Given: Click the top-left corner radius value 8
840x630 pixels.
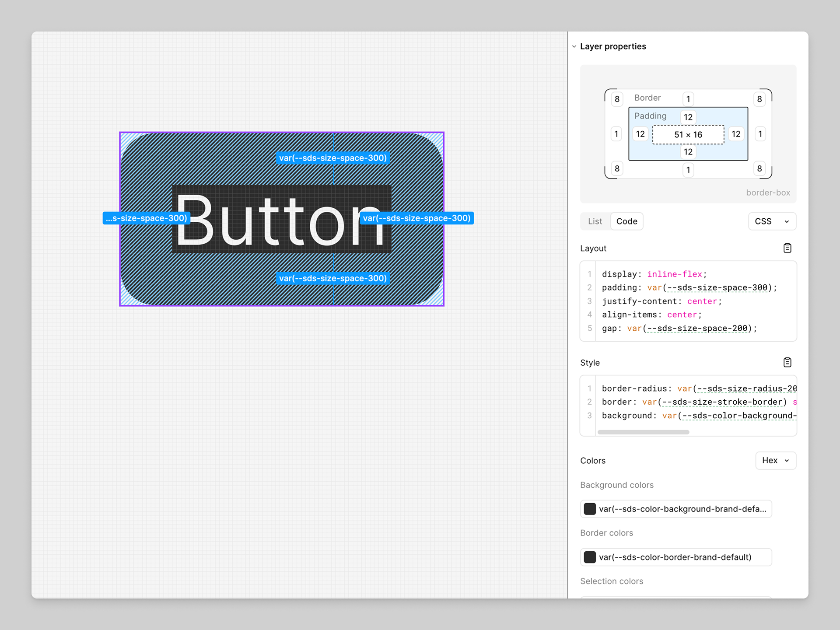Looking at the screenshot, I should [617, 99].
